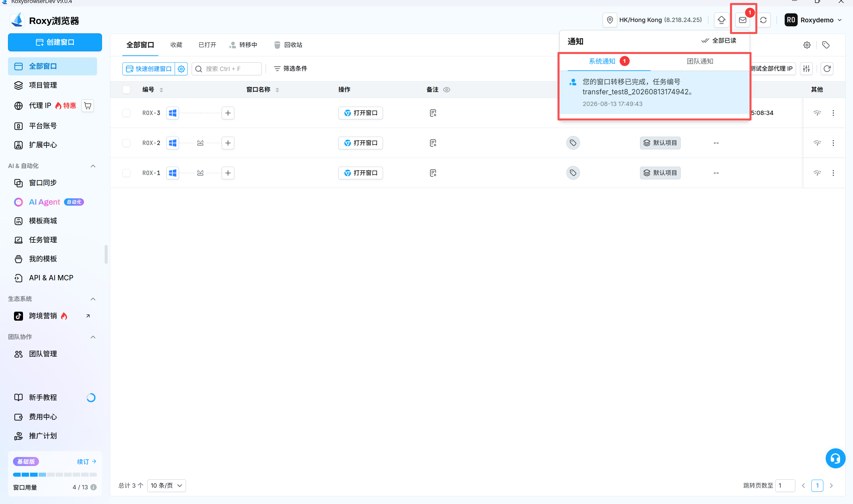Check the ROX-1 row checkbox
The height and width of the screenshot is (504, 853).
pyautogui.click(x=126, y=173)
